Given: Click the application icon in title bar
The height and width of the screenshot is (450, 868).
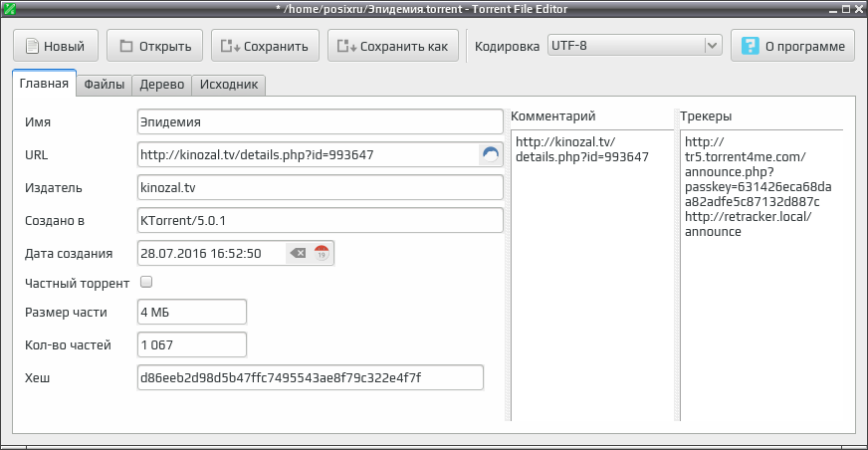Looking at the screenshot, I should (8, 8).
